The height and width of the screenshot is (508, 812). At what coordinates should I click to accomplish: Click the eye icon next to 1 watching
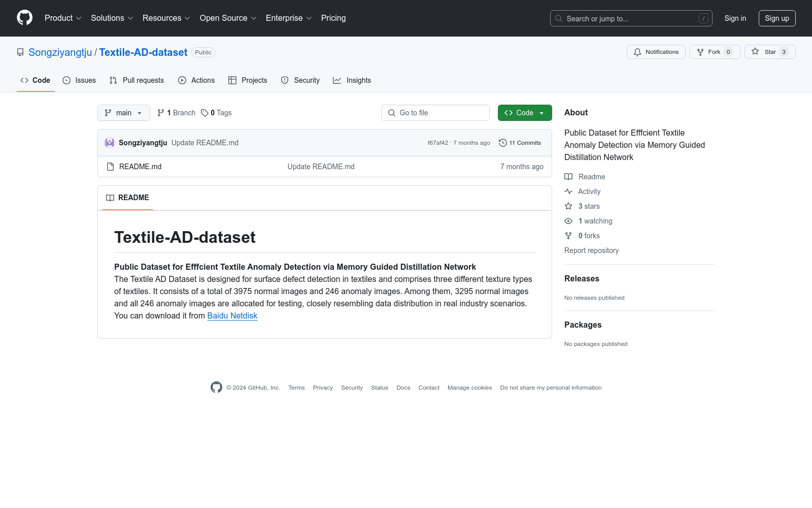[568, 221]
